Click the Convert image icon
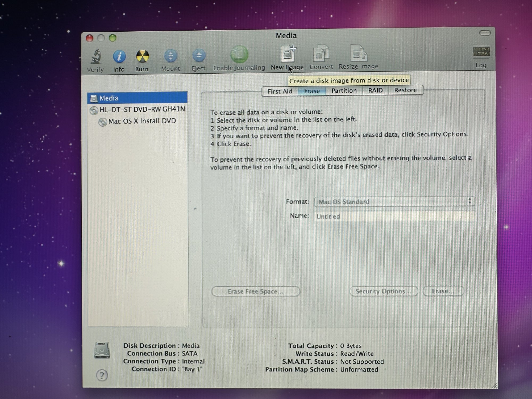Image resolution: width=532 pixels, height=399 pixels. (x=321, y=53)
